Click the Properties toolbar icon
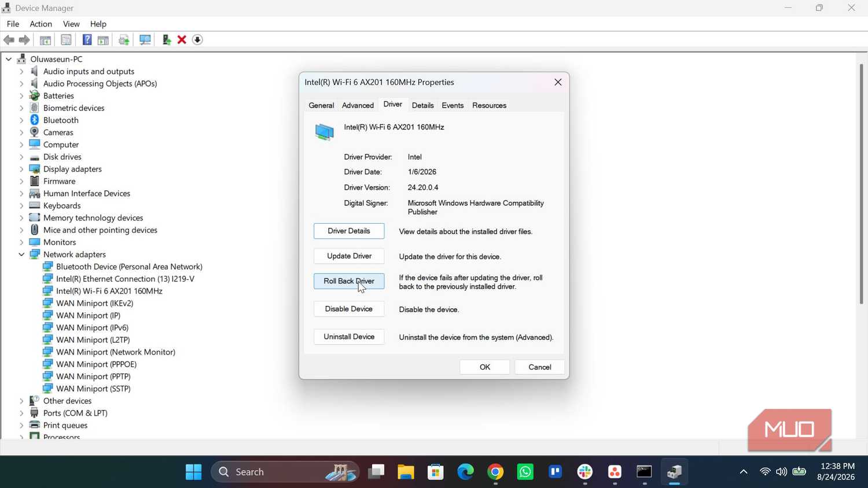This screenshot has width=868, height=488. pyautogui.click(x=66, y=40)
